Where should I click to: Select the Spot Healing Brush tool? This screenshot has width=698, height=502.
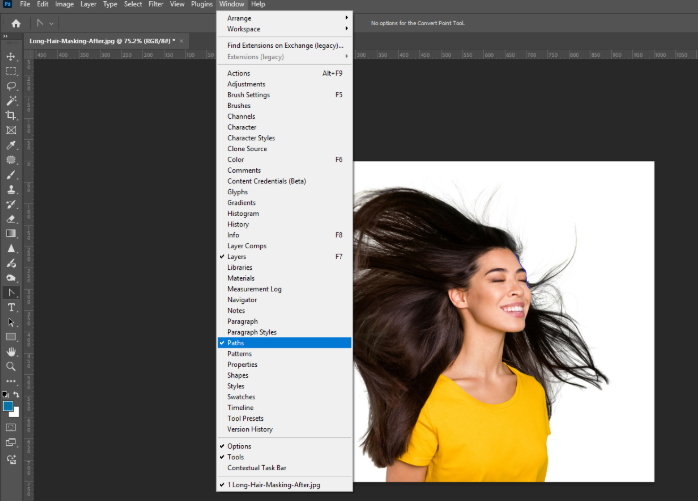click(11, 160)
